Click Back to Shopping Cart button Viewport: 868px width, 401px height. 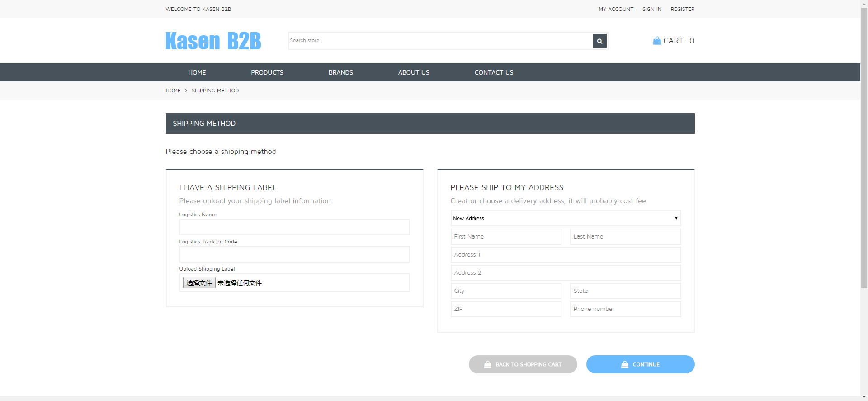(x=523, y=364)
